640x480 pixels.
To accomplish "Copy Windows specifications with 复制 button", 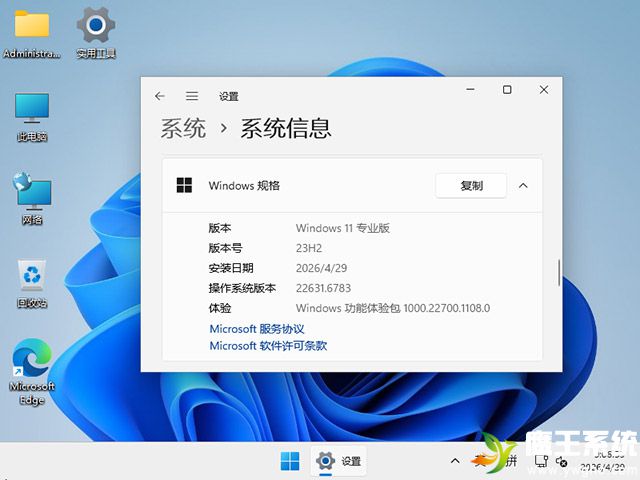I will (471, 186).
